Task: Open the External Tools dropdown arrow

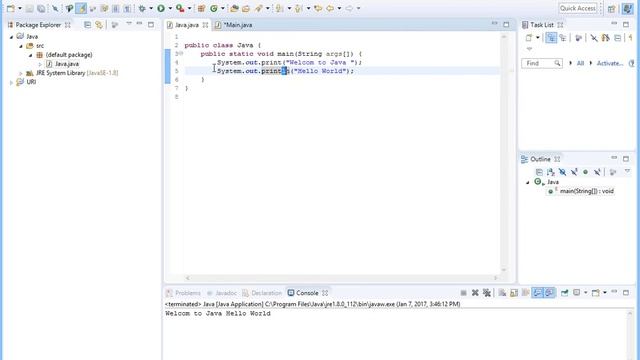Action: (189, 8)
